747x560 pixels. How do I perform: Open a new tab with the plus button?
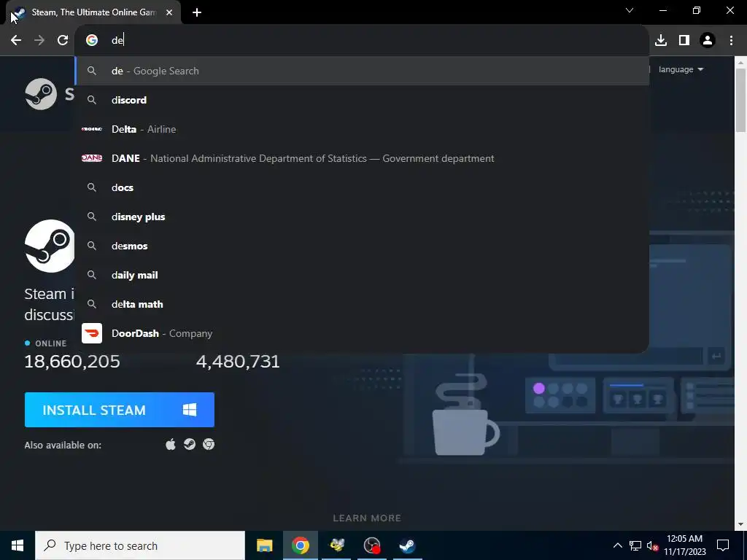[197, 12]
